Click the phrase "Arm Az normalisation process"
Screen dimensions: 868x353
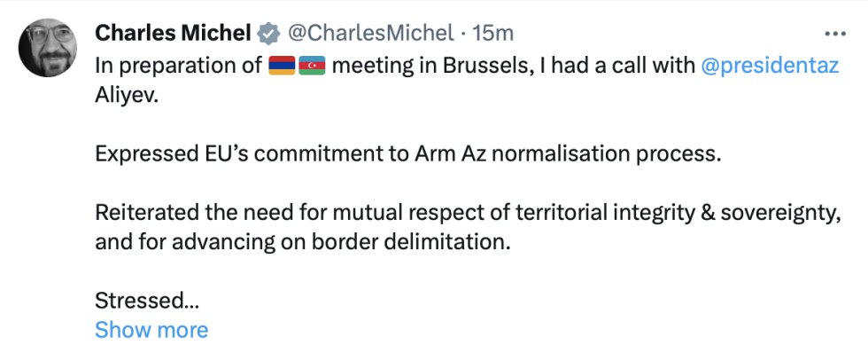[568, 154]
